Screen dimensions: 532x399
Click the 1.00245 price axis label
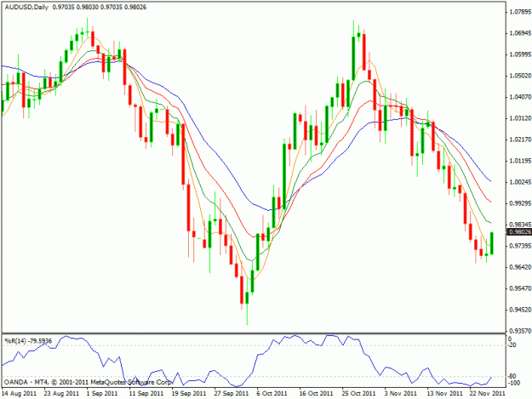click(520, 182)
